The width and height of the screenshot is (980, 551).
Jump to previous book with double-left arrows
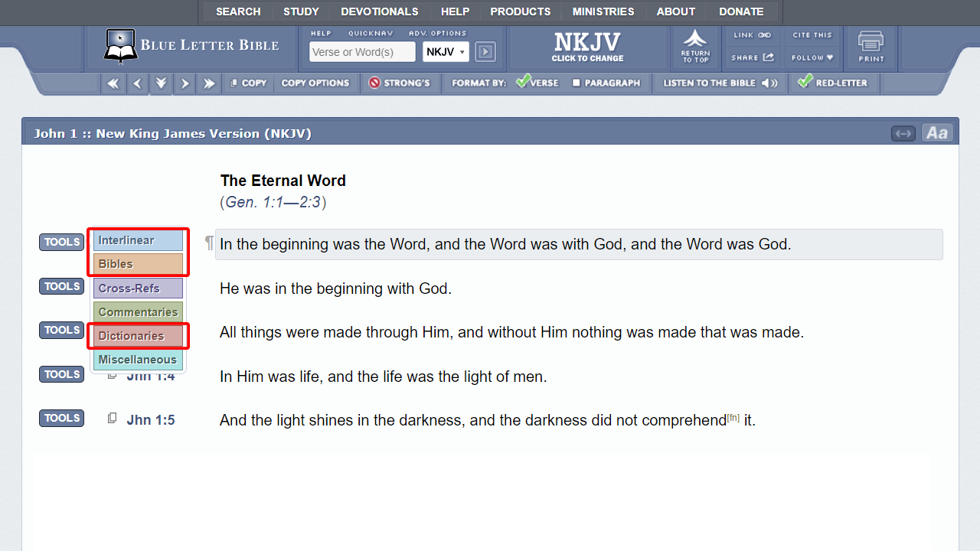(x=113, y=83)
